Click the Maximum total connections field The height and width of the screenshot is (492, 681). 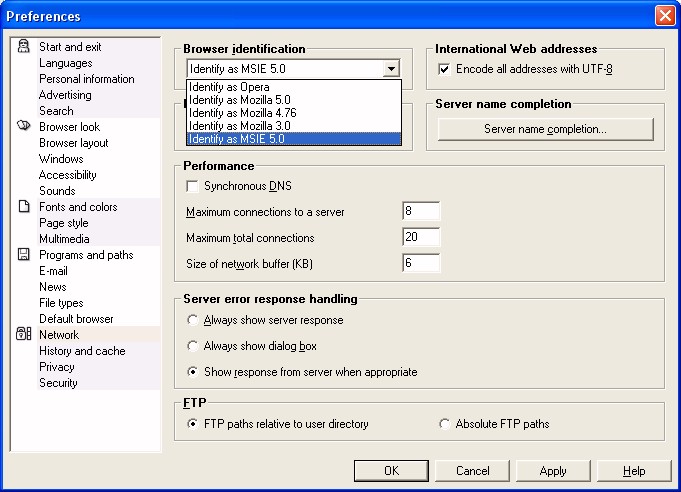pyautogui.click(x=421, y=237)
